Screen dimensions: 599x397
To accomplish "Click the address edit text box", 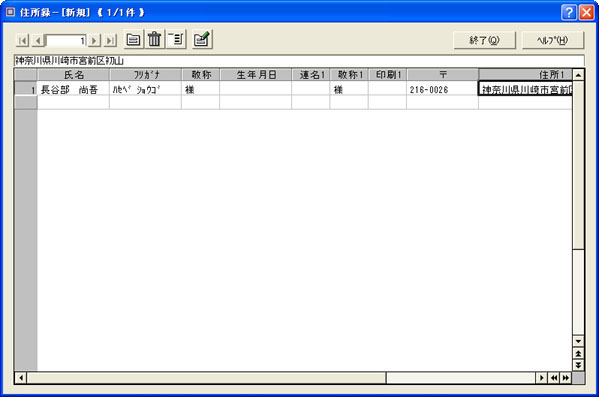I will [299, 60].
